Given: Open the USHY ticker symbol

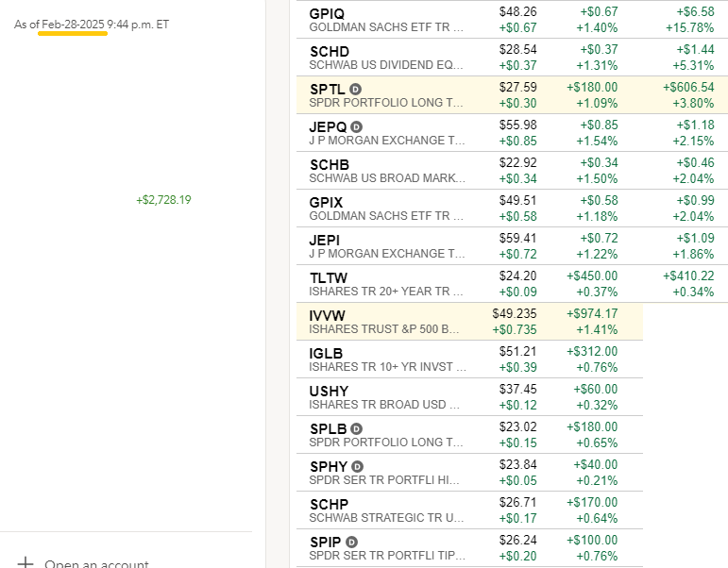Looking at the screenshot, I should click(329, 392).
